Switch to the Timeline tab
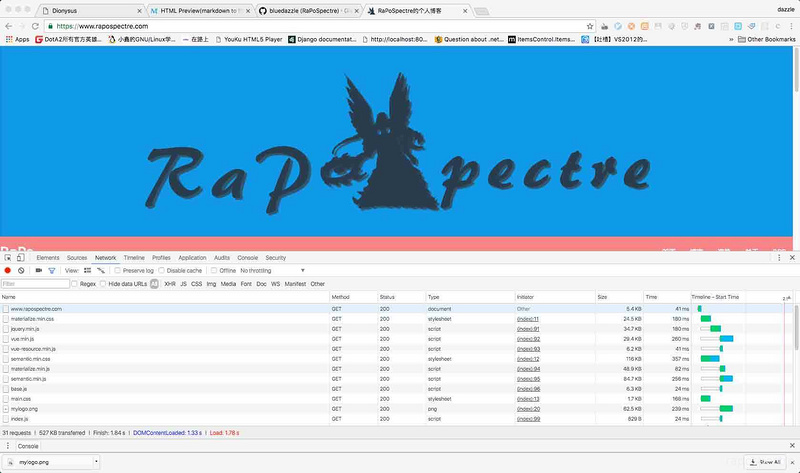The height and width of the screenshot is (473, 800). pos(134,258)
